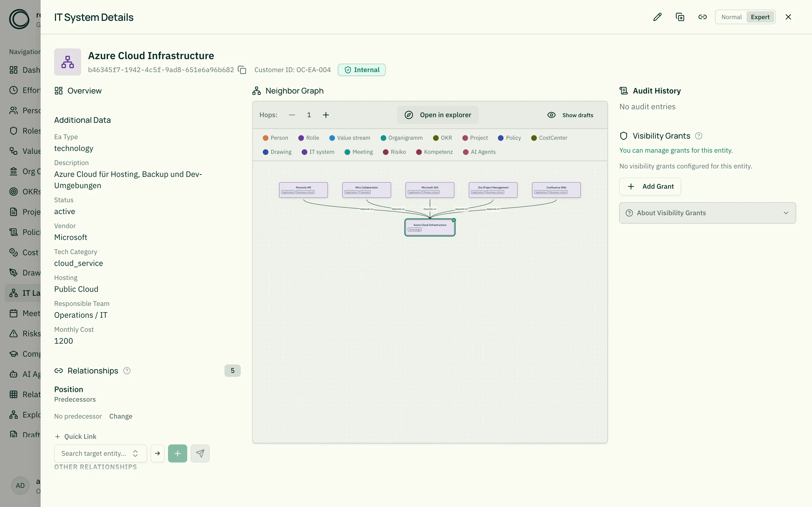Viewport: 812px width, 507px height.
Task: Select the Expert mode toggle
Action: [760, 17]
